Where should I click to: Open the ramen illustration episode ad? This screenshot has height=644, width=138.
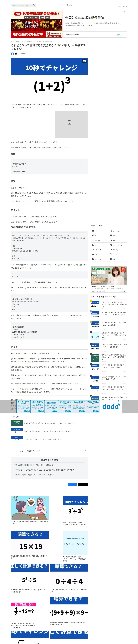click(30, 508)
